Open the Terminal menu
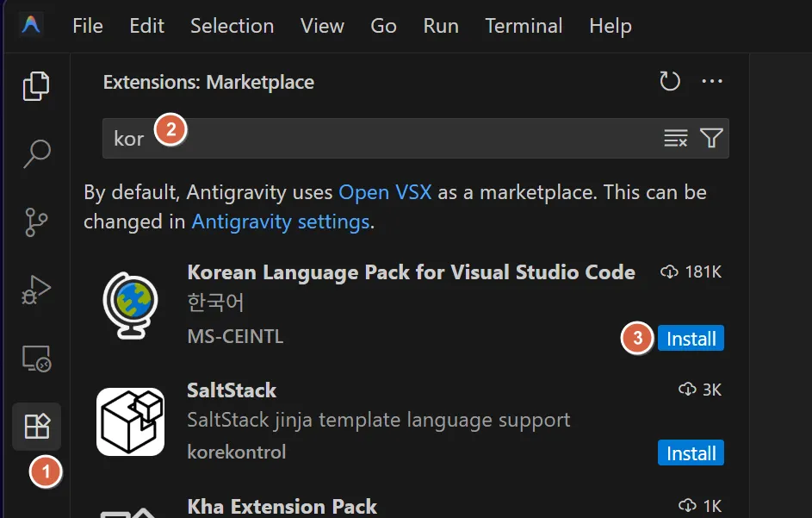812x518 pixels. (524, 26)
